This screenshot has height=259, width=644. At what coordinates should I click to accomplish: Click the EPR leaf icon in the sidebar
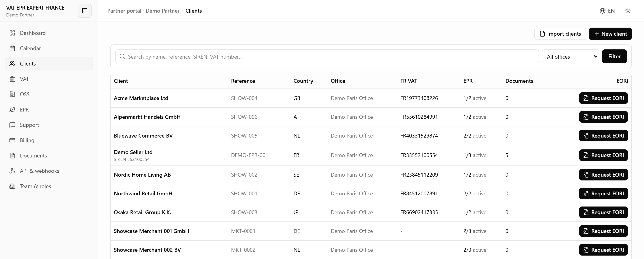point(12,110)
